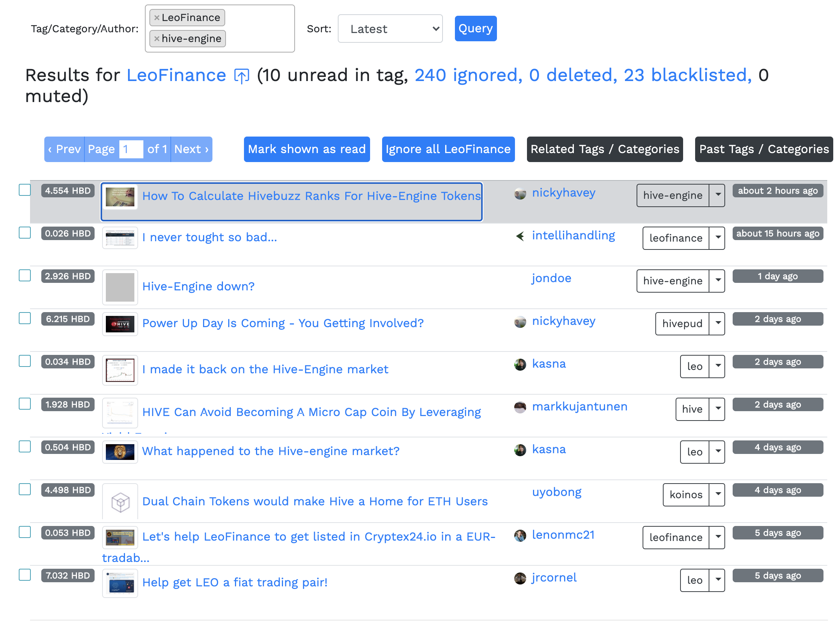Open the 23 blacklisted link
This screenshot has height=625, width=840.
687,75
